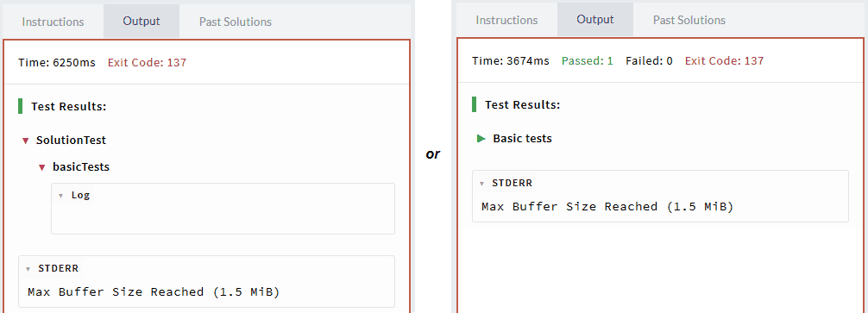868x313 pixels.
Task: Click right panel 'Test Results:' heading
Action: tap(523, 104)
